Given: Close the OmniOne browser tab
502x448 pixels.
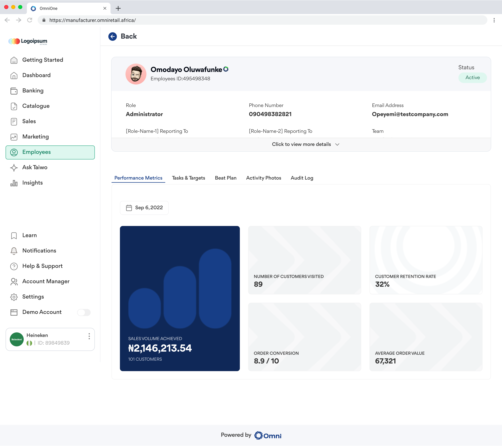Looking at the screenshot, I should click(x=105, y=8).
